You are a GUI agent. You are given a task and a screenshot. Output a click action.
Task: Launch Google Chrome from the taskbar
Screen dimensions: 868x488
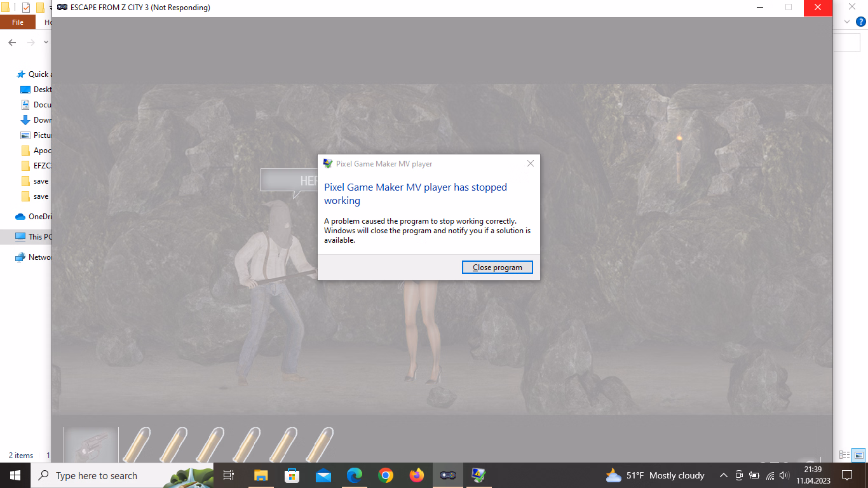(386, 475)
